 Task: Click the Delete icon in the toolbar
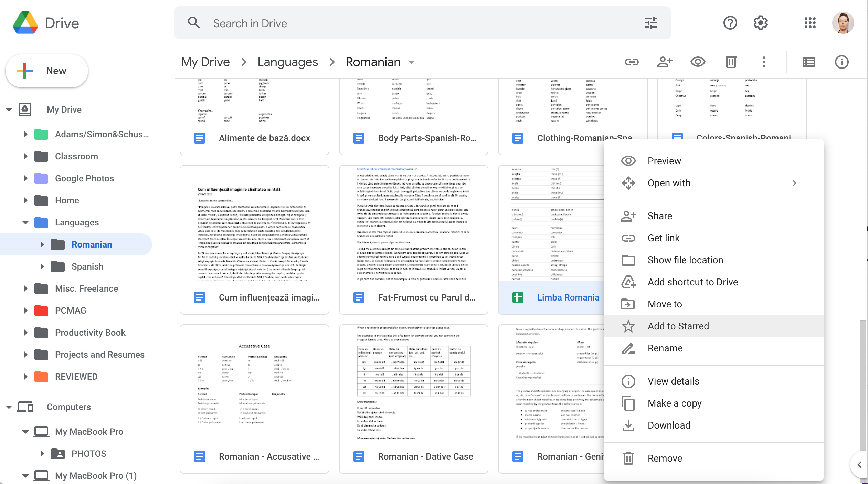730,62
